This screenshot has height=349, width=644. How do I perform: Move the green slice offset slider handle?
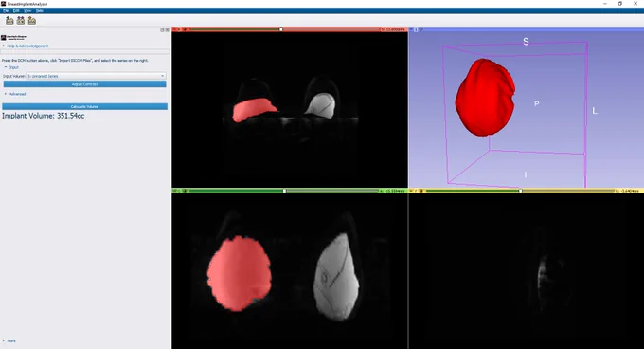pyautogui.click(x=285, y=191)
